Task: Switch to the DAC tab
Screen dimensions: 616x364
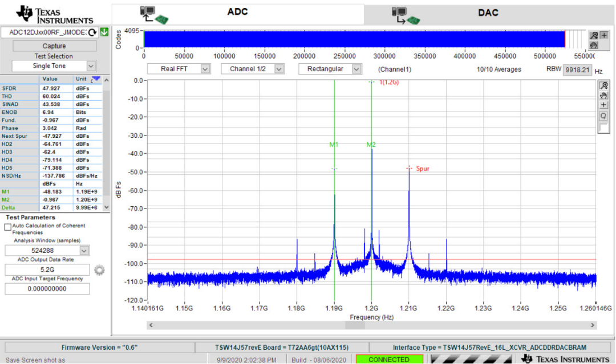Action: click(x=488, y=13)
